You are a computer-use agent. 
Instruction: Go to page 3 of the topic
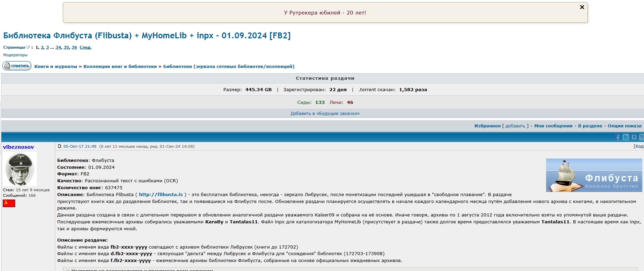[47, 47]
